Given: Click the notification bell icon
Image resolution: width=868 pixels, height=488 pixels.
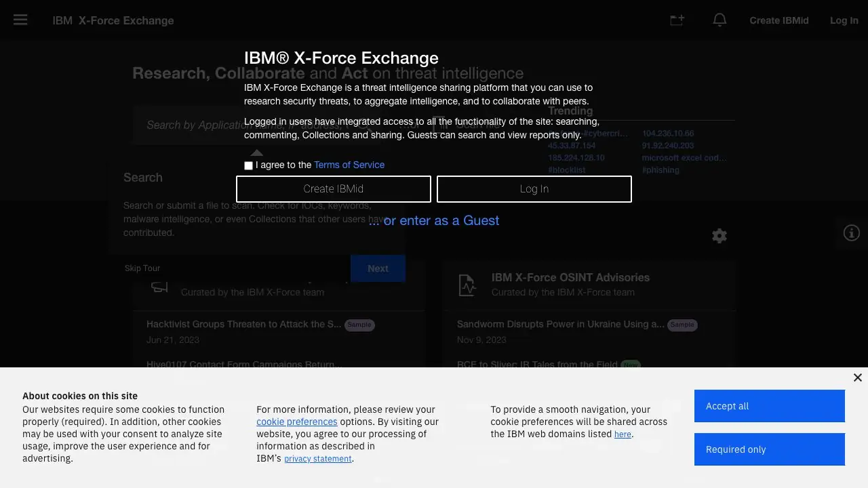Looking at the screenshot, I should coord(719,20).
